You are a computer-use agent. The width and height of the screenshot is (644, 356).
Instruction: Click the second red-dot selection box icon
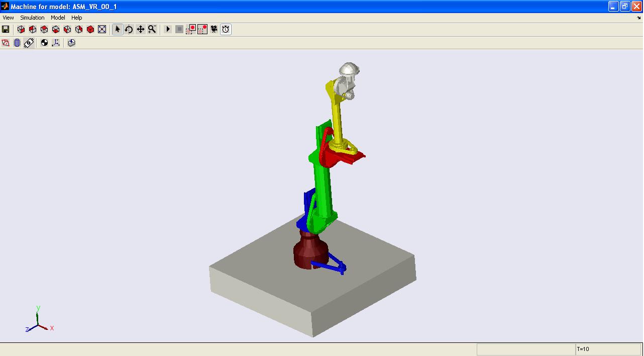point(202,29)
